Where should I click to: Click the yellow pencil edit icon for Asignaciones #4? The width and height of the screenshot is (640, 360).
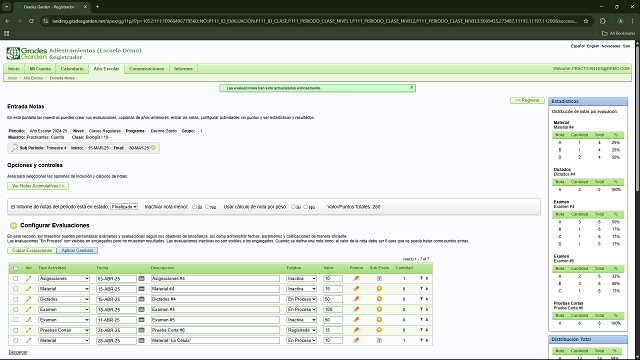tap(28, 278)
